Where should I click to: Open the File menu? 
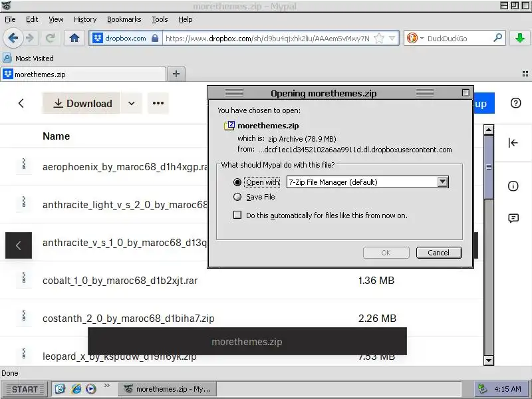tap(10, 20)
